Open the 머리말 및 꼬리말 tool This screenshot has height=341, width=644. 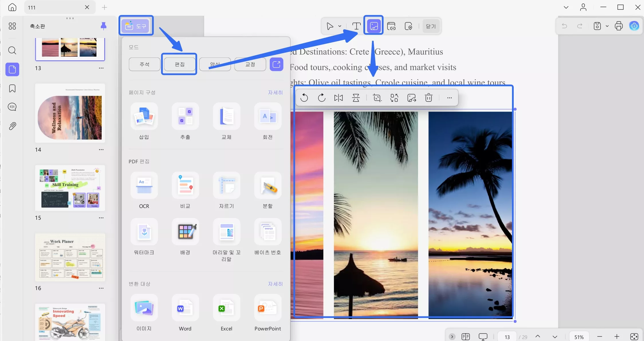pos(227,240)
